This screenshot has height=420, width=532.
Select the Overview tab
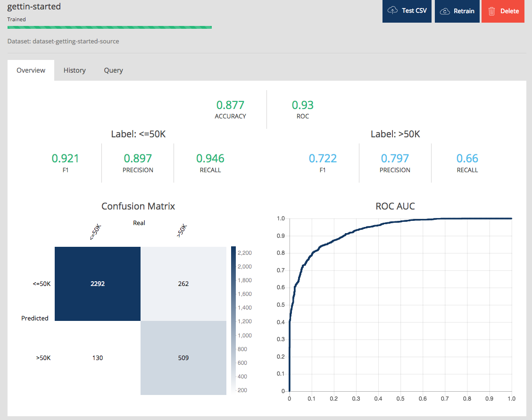point(30,70)
